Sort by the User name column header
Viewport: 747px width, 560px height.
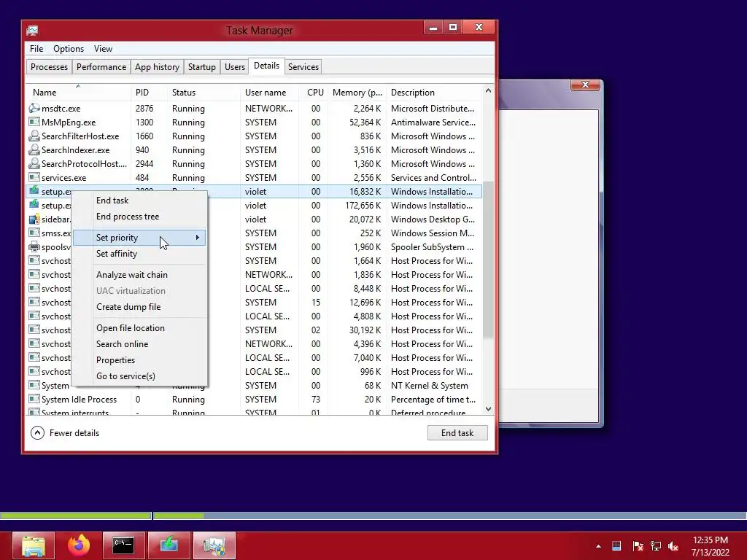[269, 93]
